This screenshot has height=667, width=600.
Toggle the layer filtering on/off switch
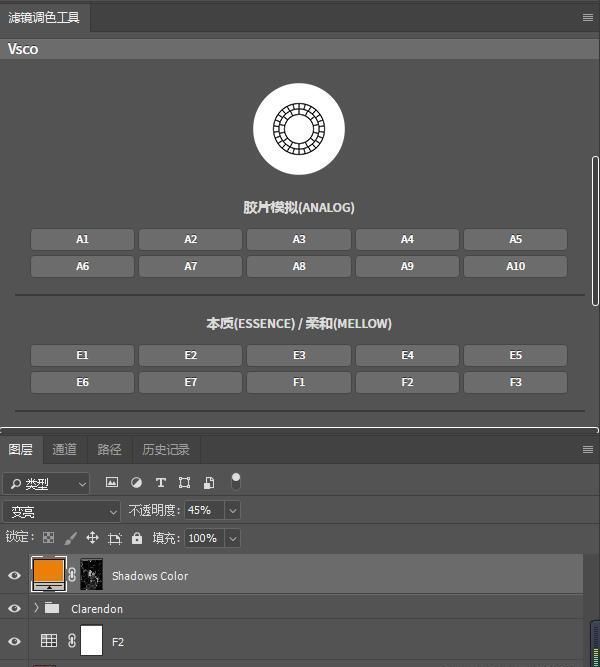tap(236, 482)
